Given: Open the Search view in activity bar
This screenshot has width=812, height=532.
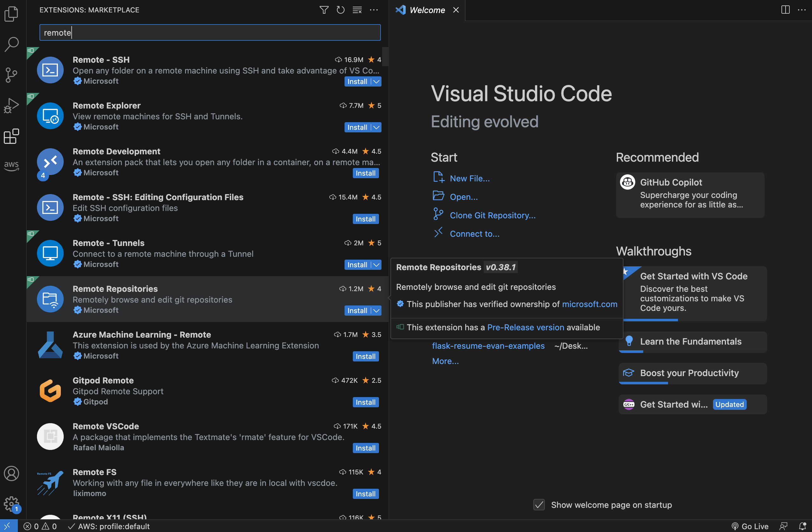Looking at the screenshot, I should pyautogui.click(x=11, y=44).
